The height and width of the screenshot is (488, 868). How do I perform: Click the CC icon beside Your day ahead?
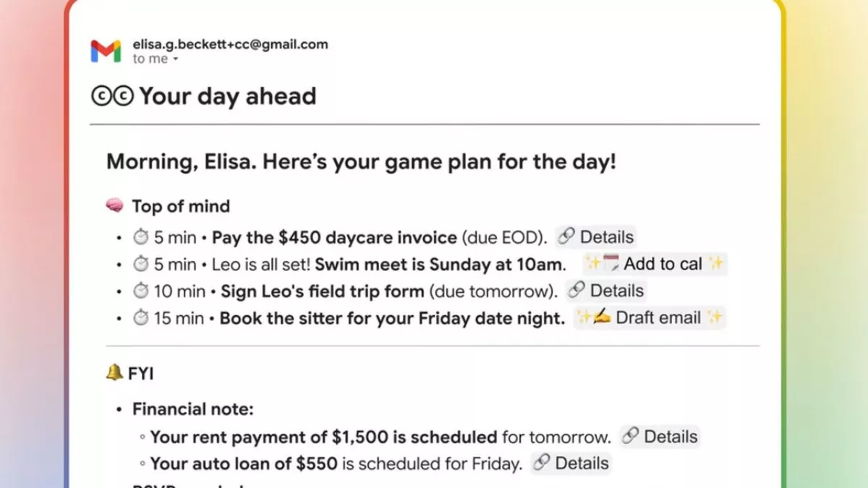112,96
